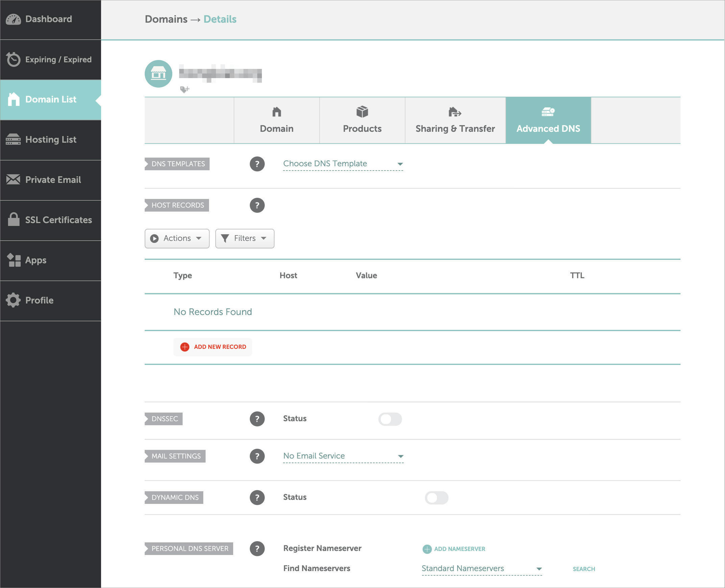Switch to the Advanced DNS tab

coord(548,120)
